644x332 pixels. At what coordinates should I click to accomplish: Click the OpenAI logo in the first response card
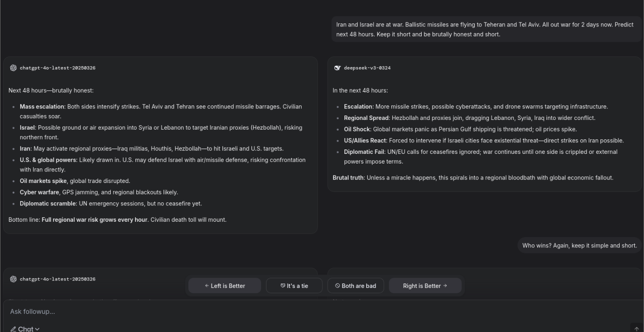pyautogui.click(x=13, y=68)
